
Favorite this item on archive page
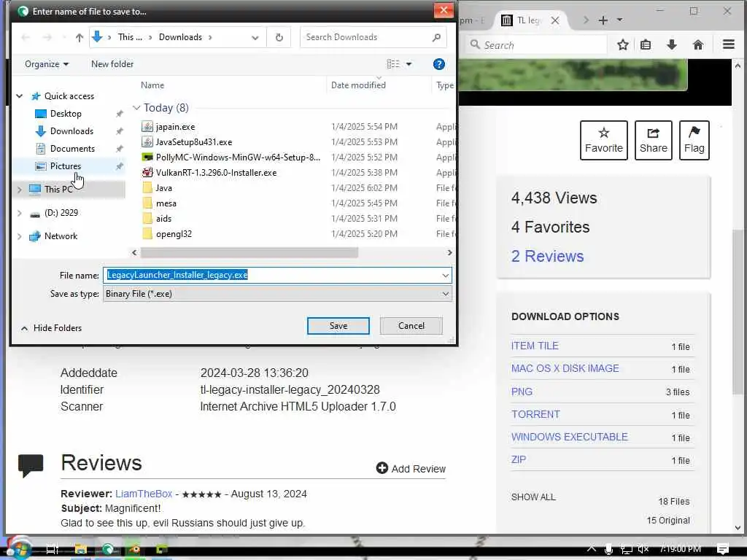click(x=603, y=140)
